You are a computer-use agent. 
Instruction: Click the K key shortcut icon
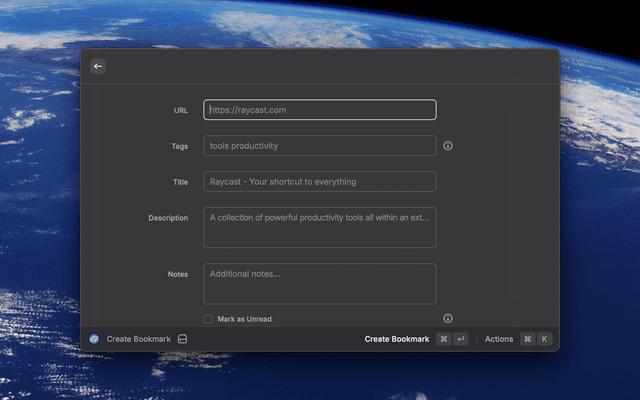pos(545,339)
